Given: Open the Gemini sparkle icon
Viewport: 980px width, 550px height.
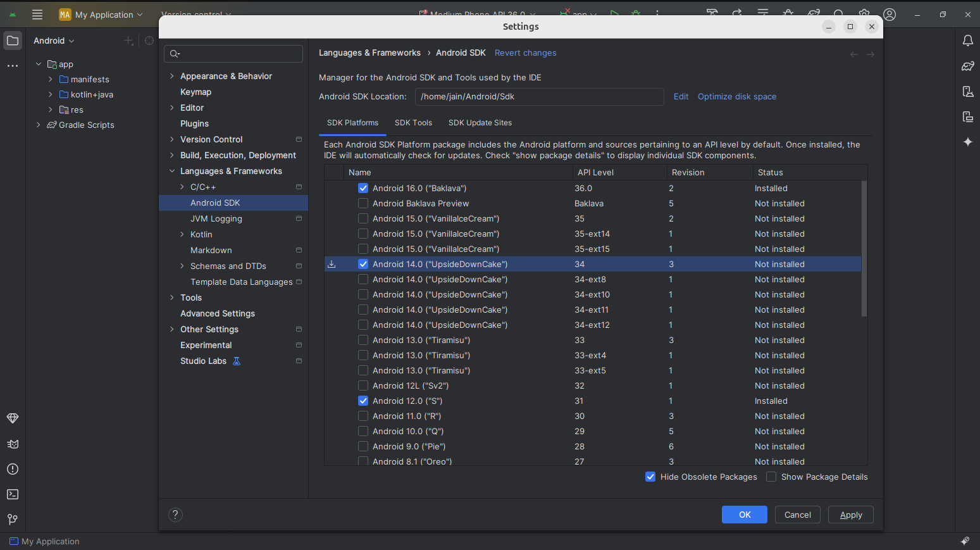Looking at the screenshot, I should 967,142.
